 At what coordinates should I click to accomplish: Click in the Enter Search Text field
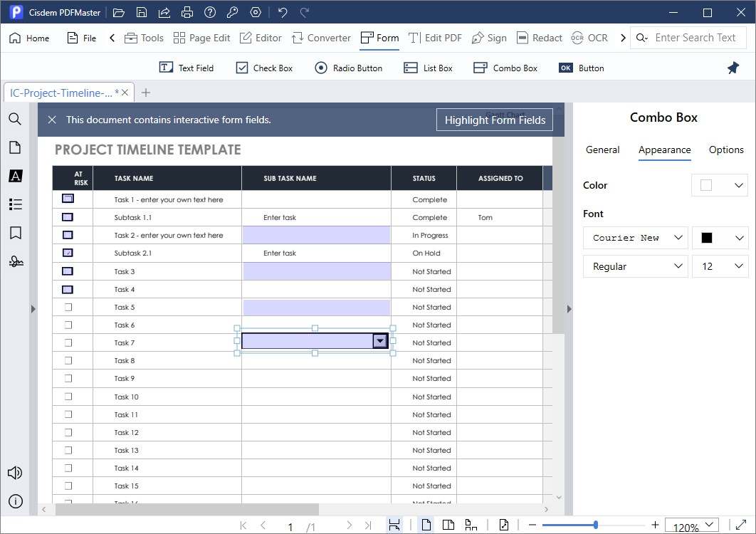click(695, 38)
